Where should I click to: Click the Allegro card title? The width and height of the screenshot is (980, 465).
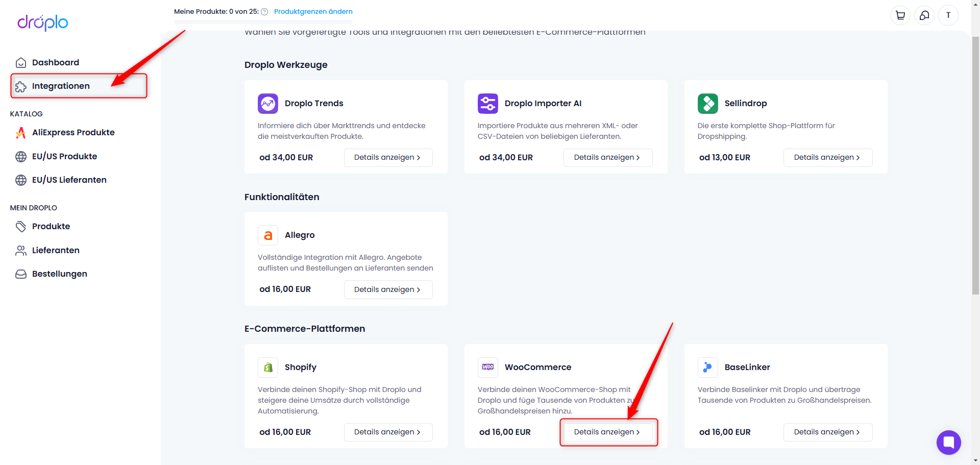click(x=300, y=235)
